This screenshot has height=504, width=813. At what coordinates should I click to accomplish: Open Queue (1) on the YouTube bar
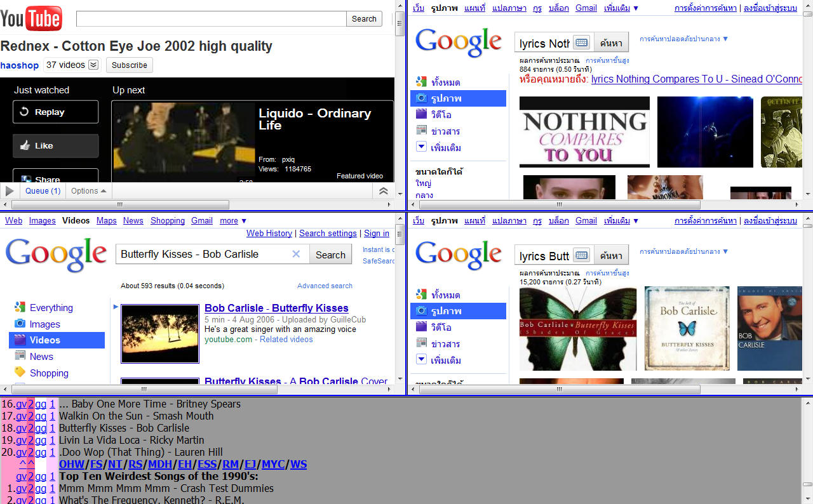(x=43, y=190)
